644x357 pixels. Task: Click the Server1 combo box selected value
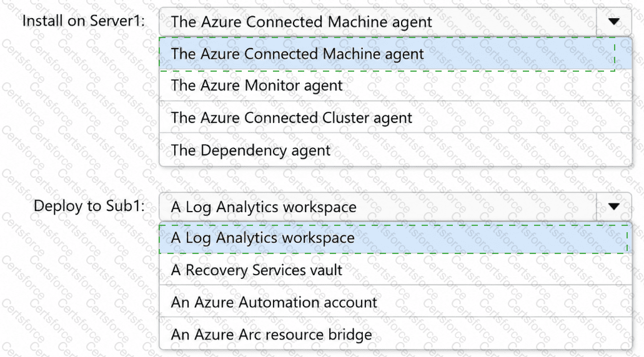click(x=378, y=22)
